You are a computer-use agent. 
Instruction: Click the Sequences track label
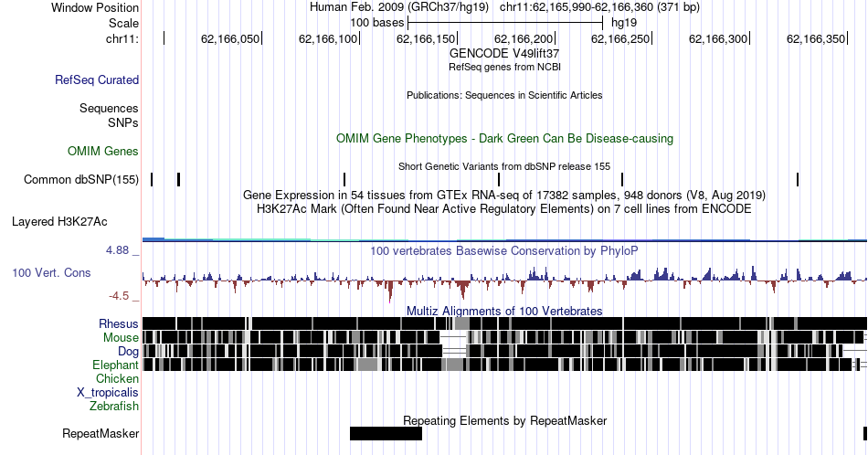(x=109, y=108)
